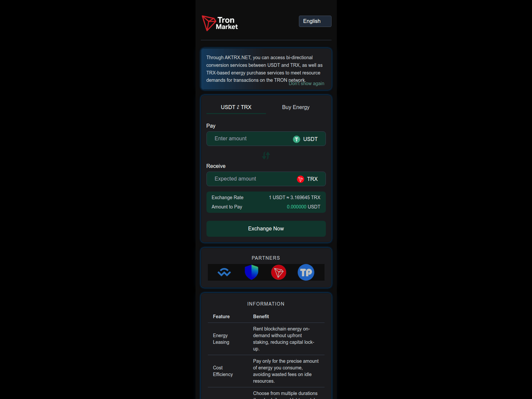Click the green USDT coin icon
532x399 pixels.
[x=296, y=139]
